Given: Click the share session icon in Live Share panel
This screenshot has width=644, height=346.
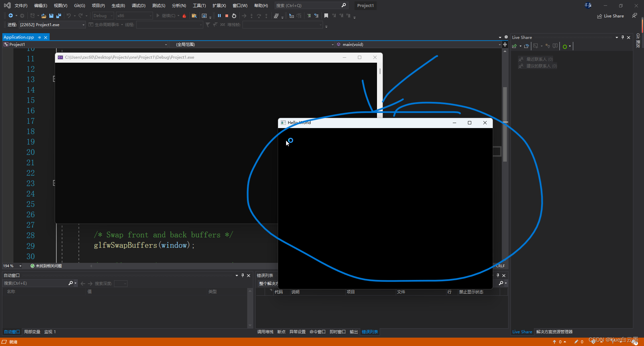Looking at the screenshot, I should [x=515, y=46].
